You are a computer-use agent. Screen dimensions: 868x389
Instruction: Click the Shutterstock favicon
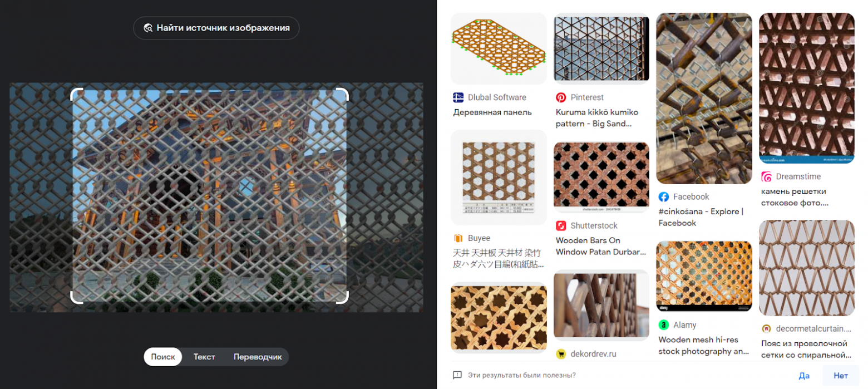point(561,225)
